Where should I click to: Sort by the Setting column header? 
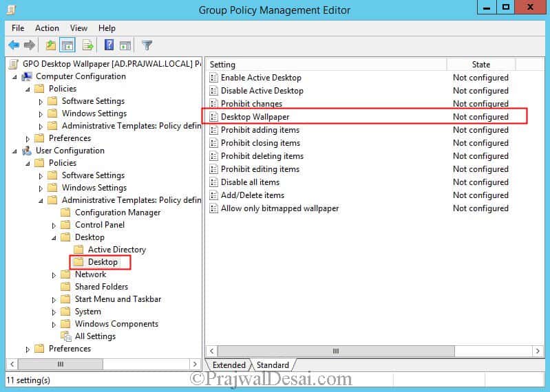pos(326,65)
